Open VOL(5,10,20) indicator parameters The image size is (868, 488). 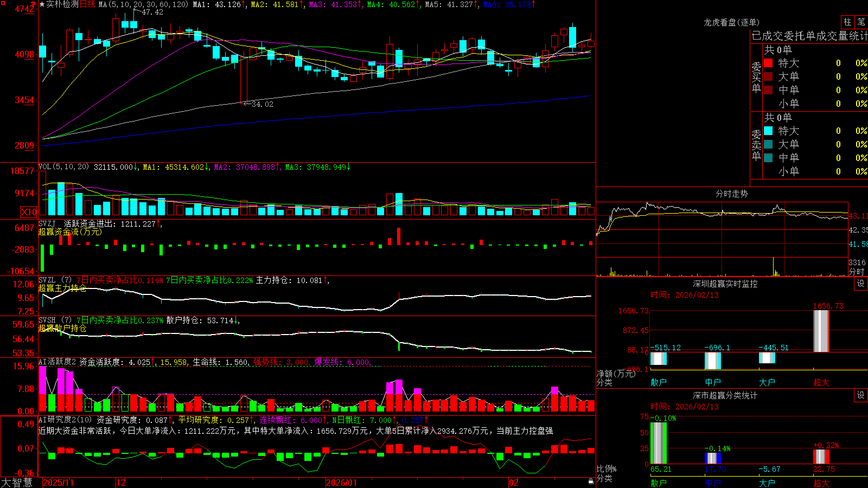(x=63, y=167)
